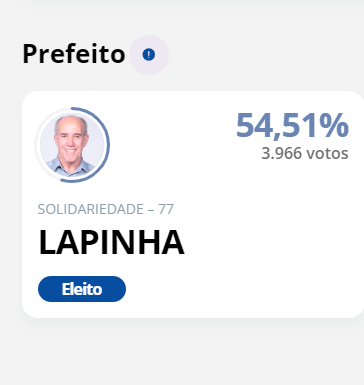Open the info tooltip beside Prefeito

pos(149,55)
